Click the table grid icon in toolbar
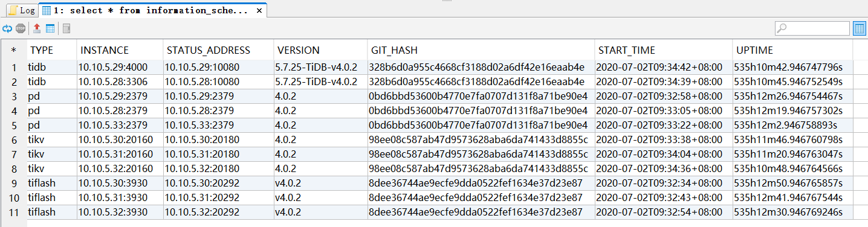This screenshot has height=227, width=868. tap(50, 28)
